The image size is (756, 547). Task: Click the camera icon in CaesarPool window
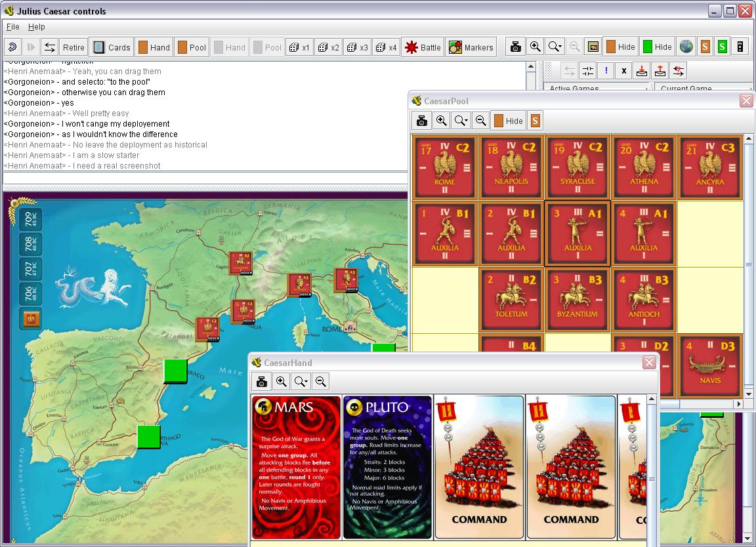(x=422, y=121)
